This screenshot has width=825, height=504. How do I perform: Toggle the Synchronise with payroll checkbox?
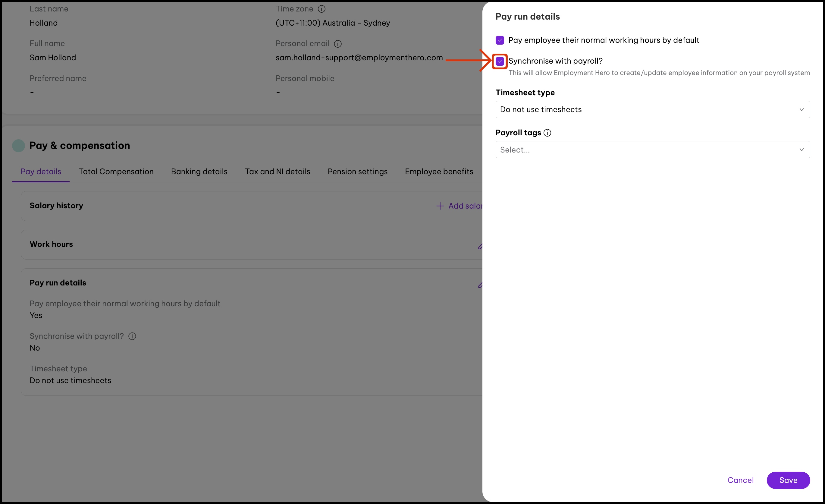click(x=500, y=61)
